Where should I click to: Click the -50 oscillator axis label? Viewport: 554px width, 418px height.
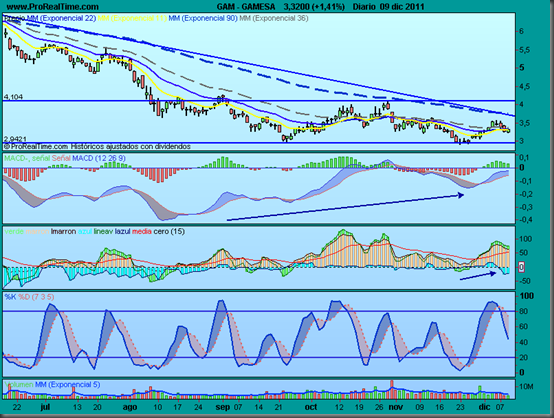point(525,281)
